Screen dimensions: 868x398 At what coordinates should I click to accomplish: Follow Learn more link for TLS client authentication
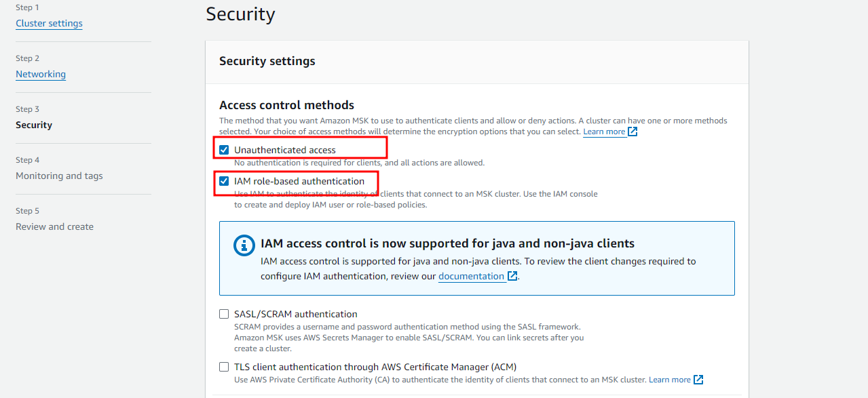click(x=669, y=380)
